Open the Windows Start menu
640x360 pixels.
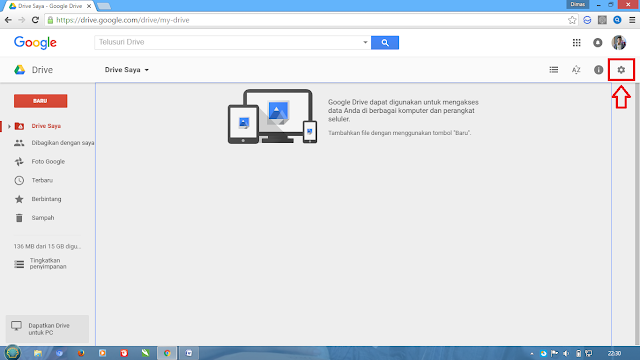12,353
